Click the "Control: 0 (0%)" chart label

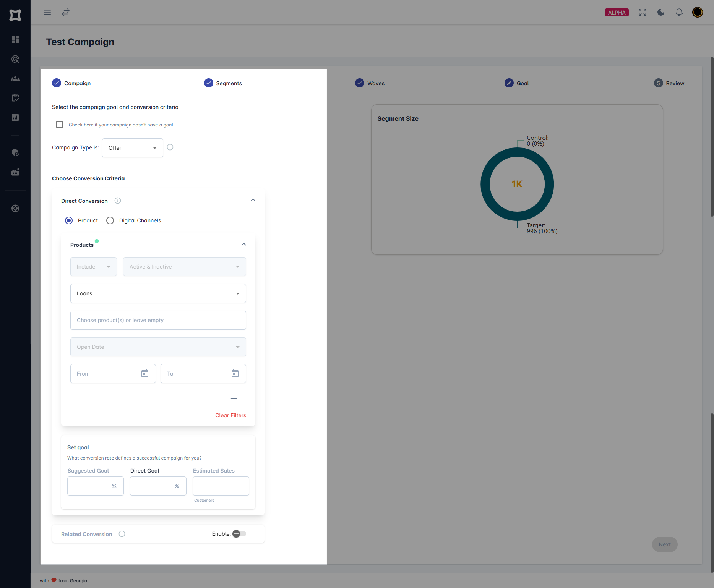point(537,141)
